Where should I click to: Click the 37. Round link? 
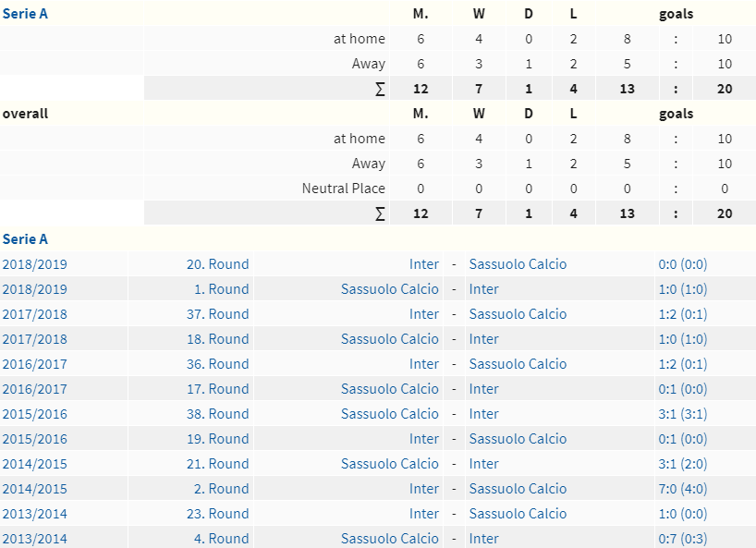[x=218, y=314]
